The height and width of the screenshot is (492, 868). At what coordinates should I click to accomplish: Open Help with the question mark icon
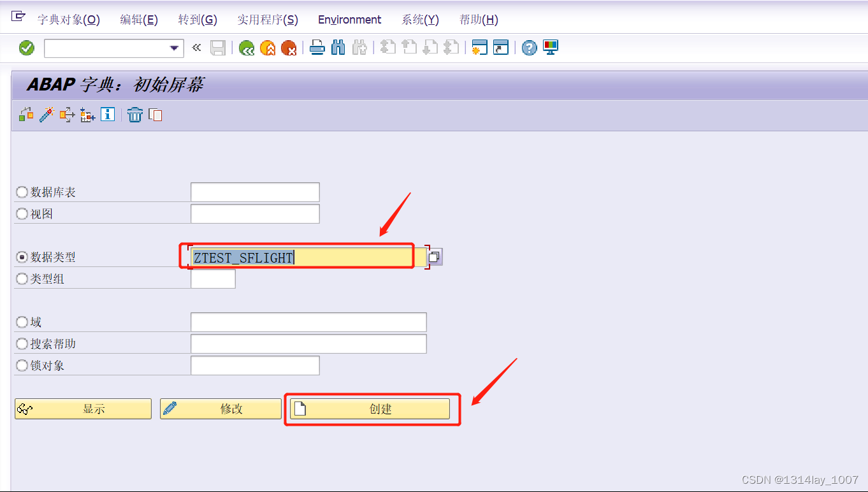click(529, 48)
